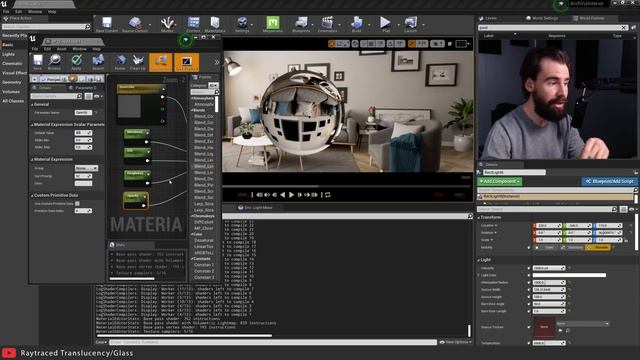This screenshot has height=360, width=640.
Task: Select the Lights category in Place Actors
Action: [8, 54]
